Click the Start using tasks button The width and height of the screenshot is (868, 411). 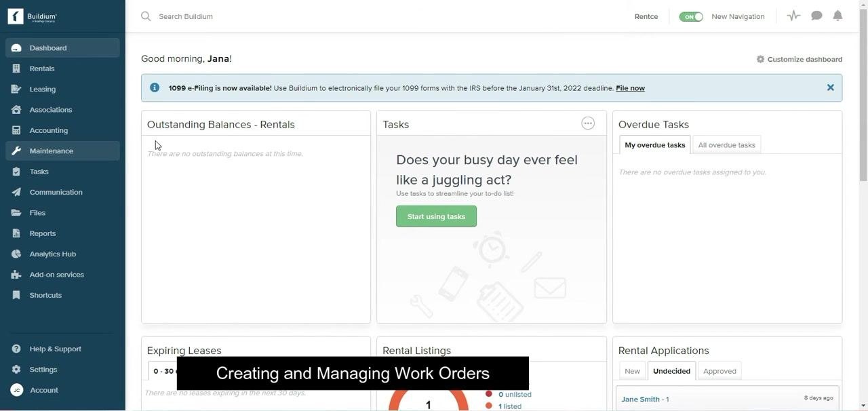tap(436, 216)
